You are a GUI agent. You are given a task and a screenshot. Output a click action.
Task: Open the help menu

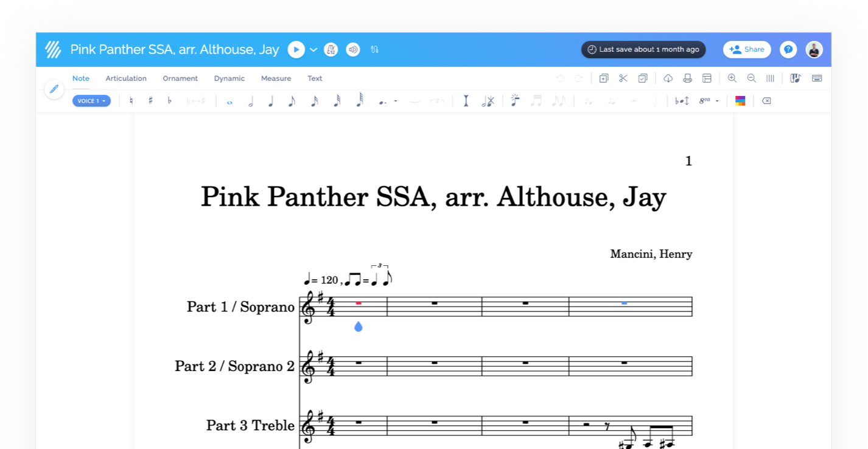click(788, 49)
